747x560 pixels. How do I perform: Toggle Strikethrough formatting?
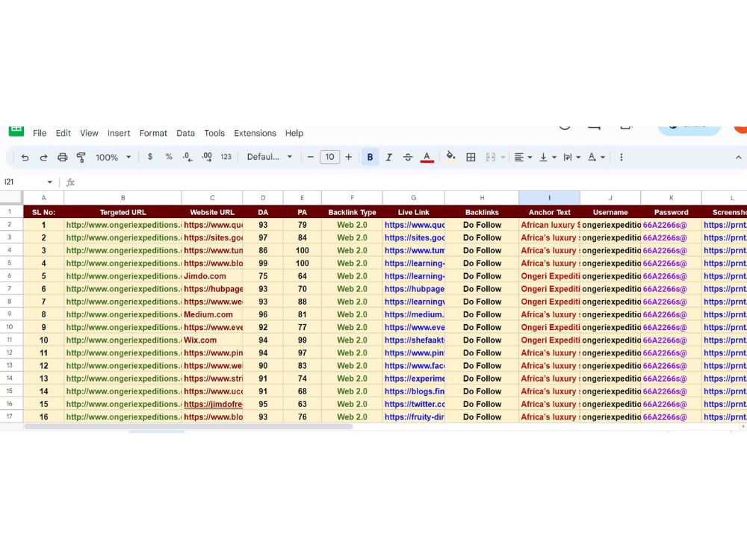pos(408,157)
